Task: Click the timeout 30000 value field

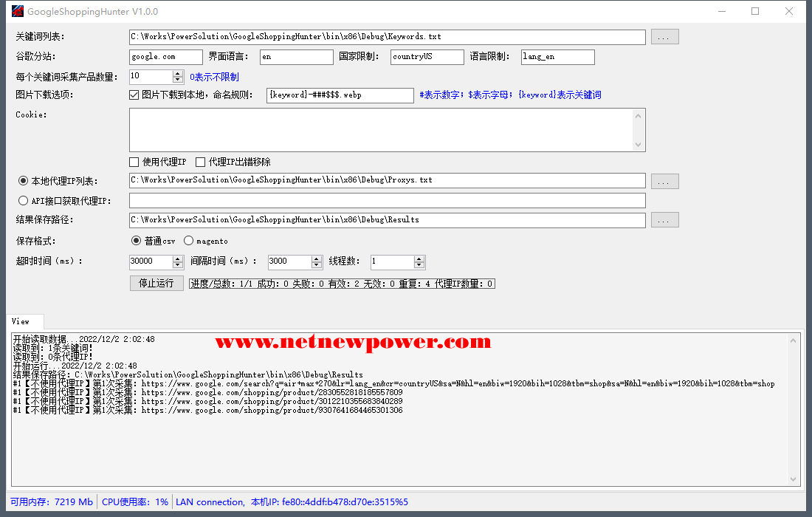Action: [x=151, y=261]
